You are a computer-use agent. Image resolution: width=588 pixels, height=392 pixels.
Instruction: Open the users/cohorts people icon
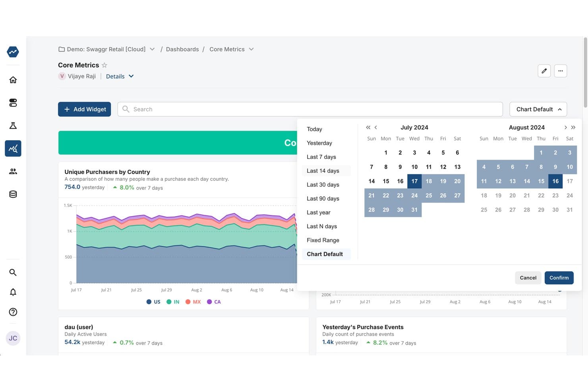click(13, 171)
